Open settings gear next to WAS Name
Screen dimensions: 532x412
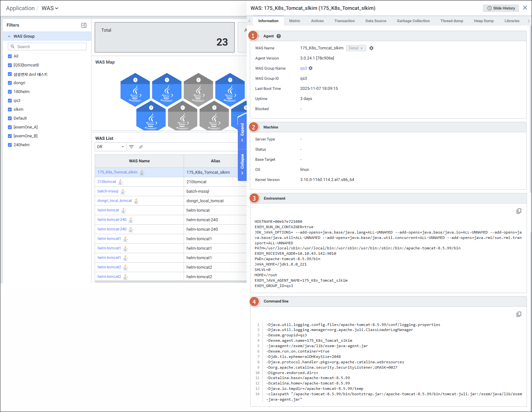pyautogui.click(x=371, y=48)
